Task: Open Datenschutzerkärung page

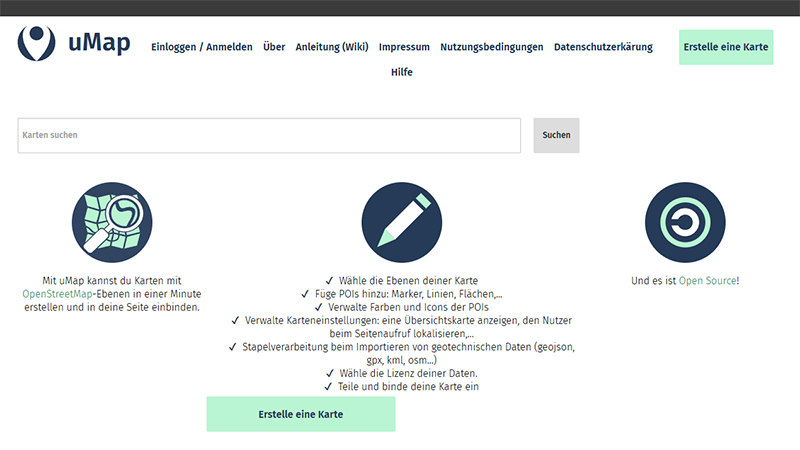Action: 603,47
